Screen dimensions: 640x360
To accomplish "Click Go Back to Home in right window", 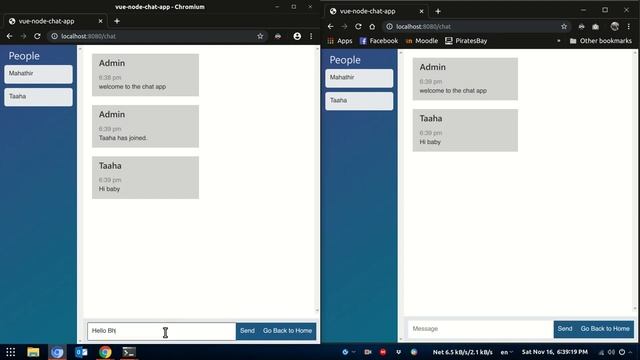I will [x=605, y=329].
